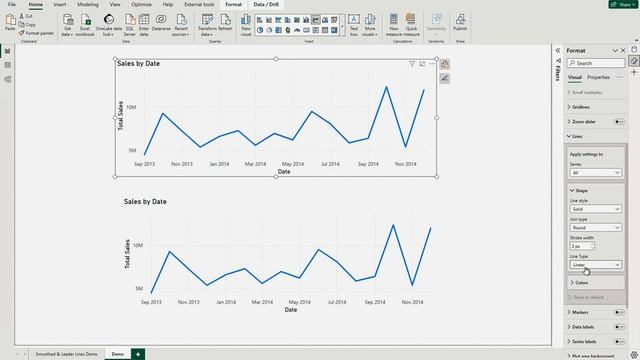Expand the Gridlines section
The height and width of the screenshot is (360, 640).
pos(579,107)
